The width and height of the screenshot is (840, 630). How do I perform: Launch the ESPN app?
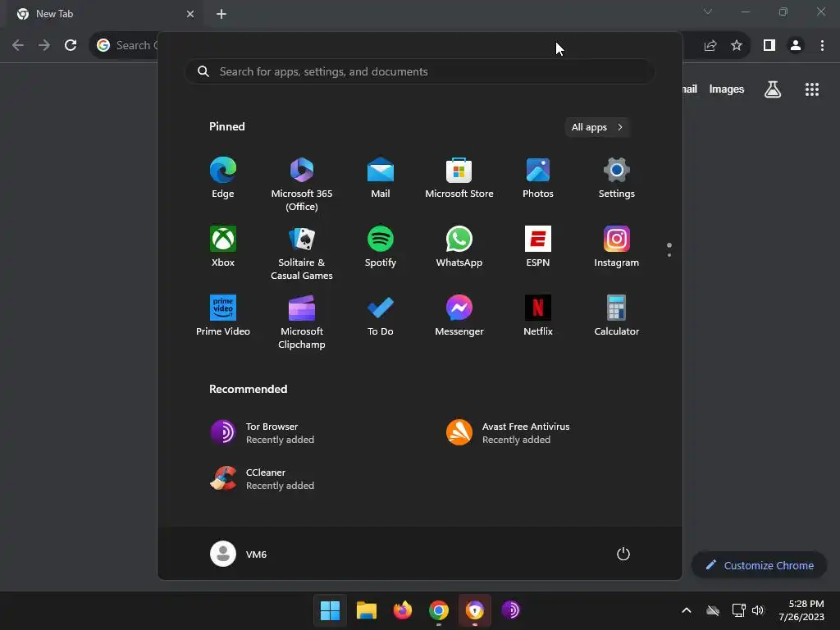point(538,247)
